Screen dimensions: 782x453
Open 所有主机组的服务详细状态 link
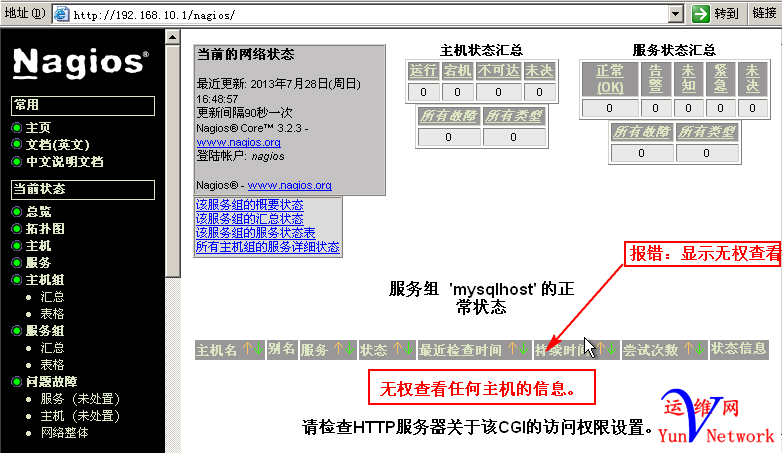pyautogui.click(x=267, y=246)
